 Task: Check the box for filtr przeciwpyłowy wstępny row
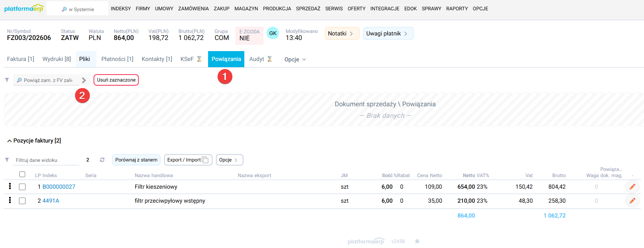pos(22,201)
